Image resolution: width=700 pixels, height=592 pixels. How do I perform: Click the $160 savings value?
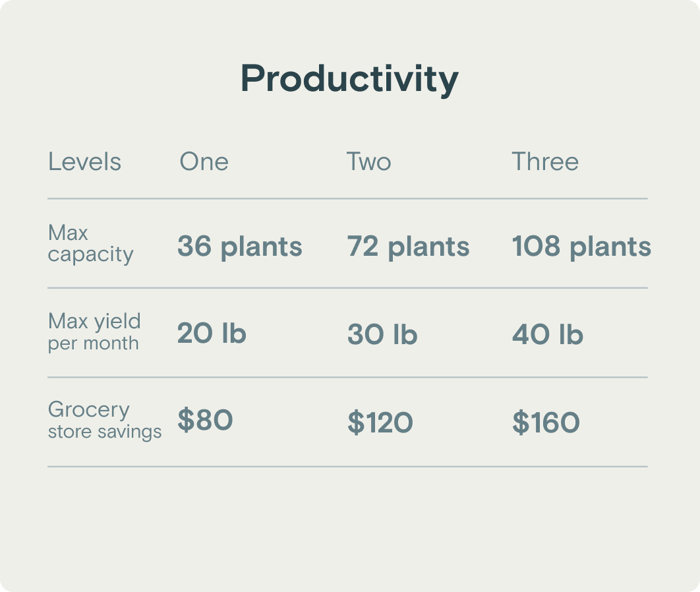[x=546, y=423]
